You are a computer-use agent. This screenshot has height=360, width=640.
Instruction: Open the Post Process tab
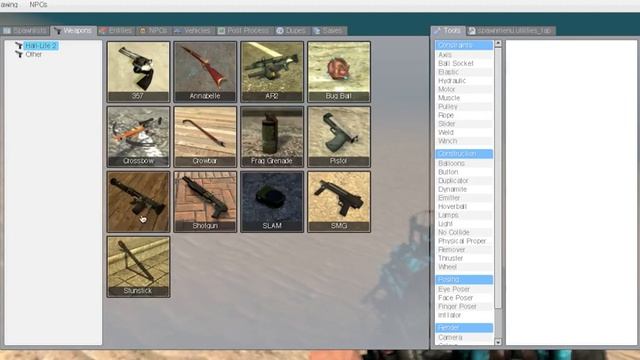[x=244, y=31]
